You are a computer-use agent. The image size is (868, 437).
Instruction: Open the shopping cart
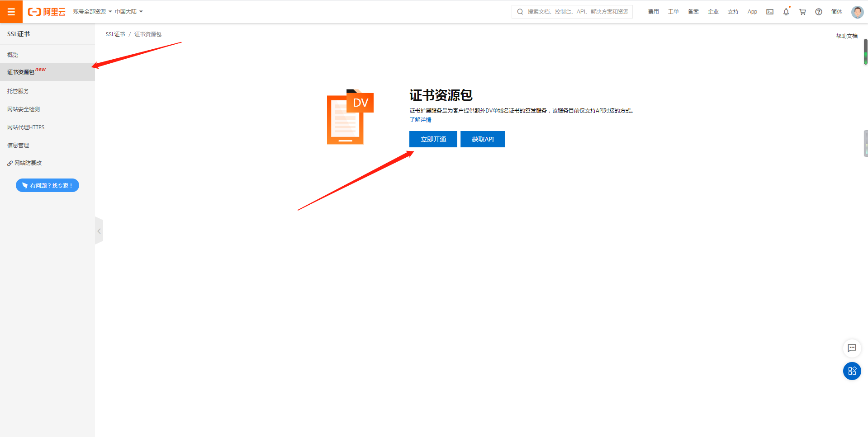[x=802, y=12]
